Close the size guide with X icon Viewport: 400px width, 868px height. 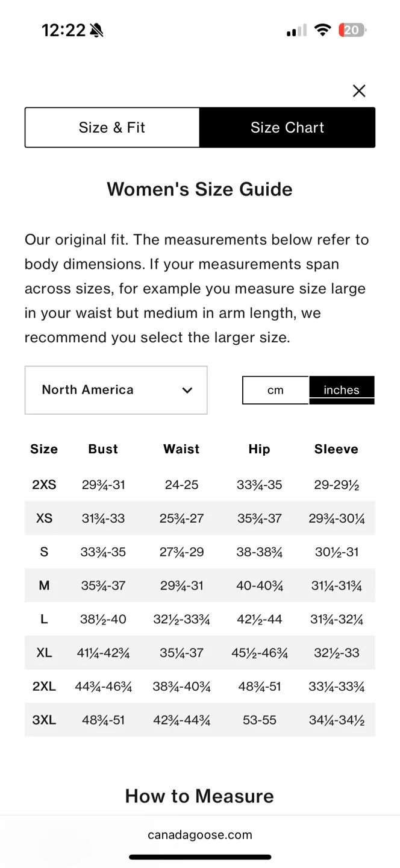pyautogui.click(x=359, y=91)
